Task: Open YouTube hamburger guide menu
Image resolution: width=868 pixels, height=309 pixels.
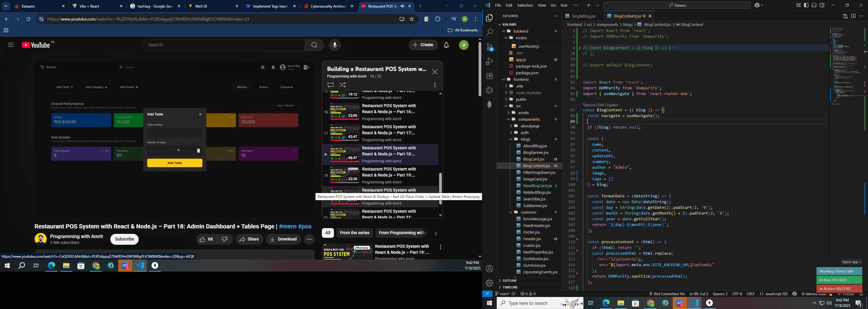Action: tap(11, 45)
